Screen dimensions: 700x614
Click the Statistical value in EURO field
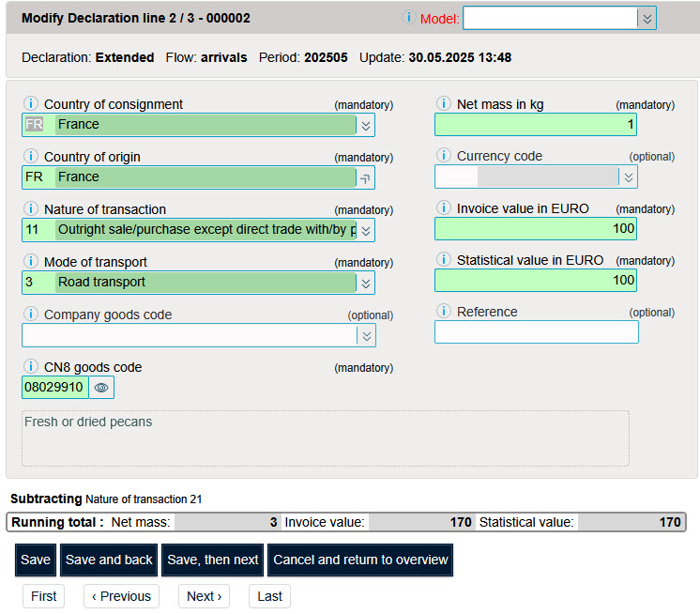[x=536, y=280]
